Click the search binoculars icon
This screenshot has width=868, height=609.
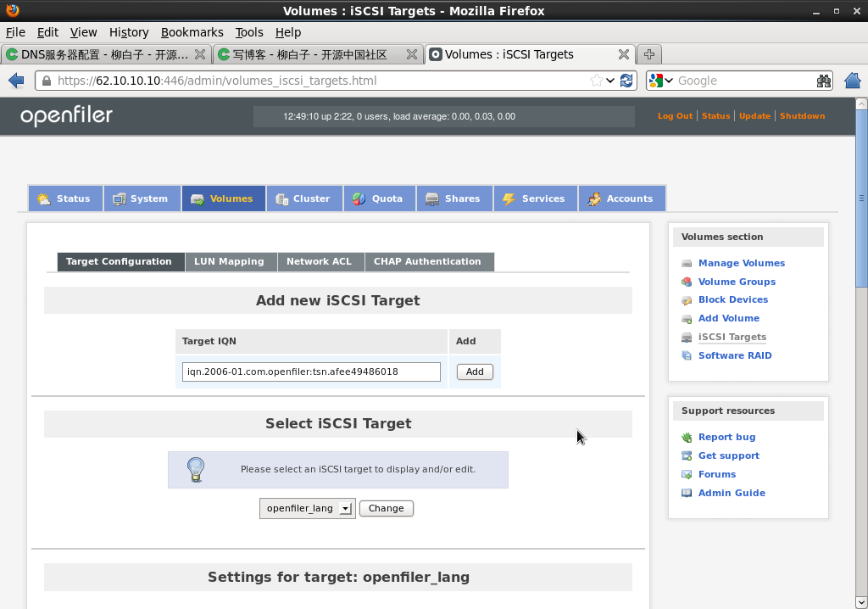(x=823, y=81)
